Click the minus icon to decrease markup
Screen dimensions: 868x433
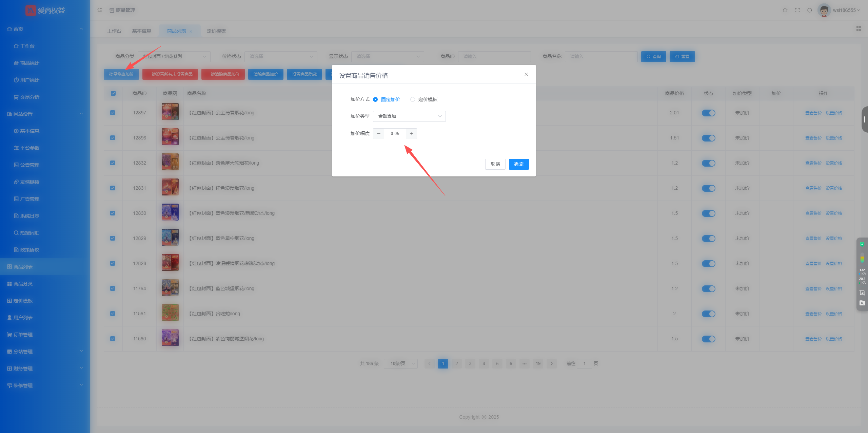(378, 134)
